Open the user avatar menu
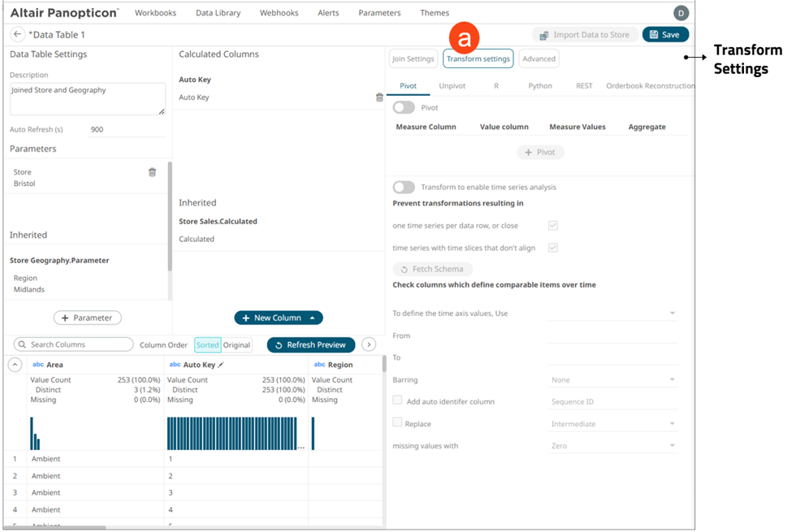 (x=681, y=13)
